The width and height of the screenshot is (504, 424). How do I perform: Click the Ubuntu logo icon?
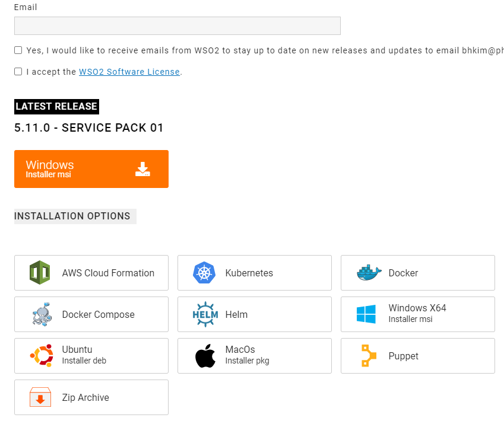[x=42, y=356]
